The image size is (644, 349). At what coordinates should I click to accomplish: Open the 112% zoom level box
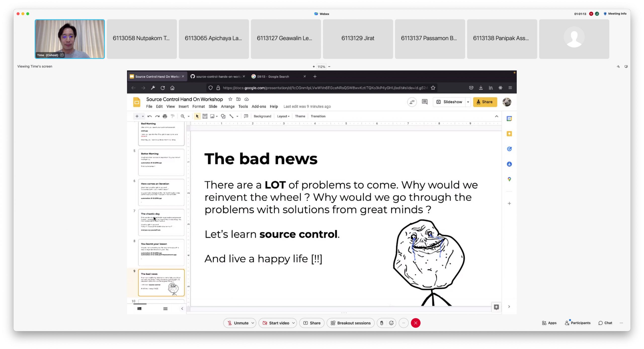(x=321, y=67)
